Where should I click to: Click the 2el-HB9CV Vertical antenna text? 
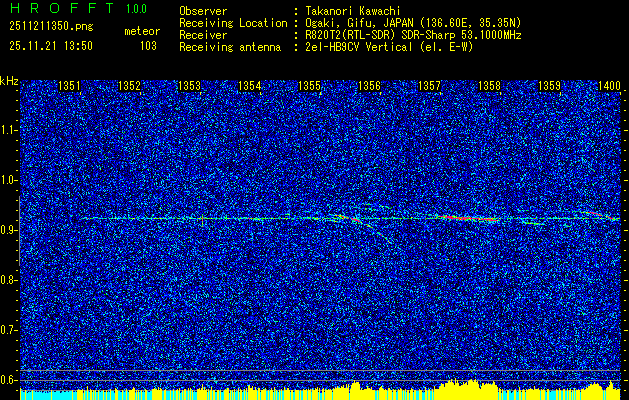(x=389, y=47)
